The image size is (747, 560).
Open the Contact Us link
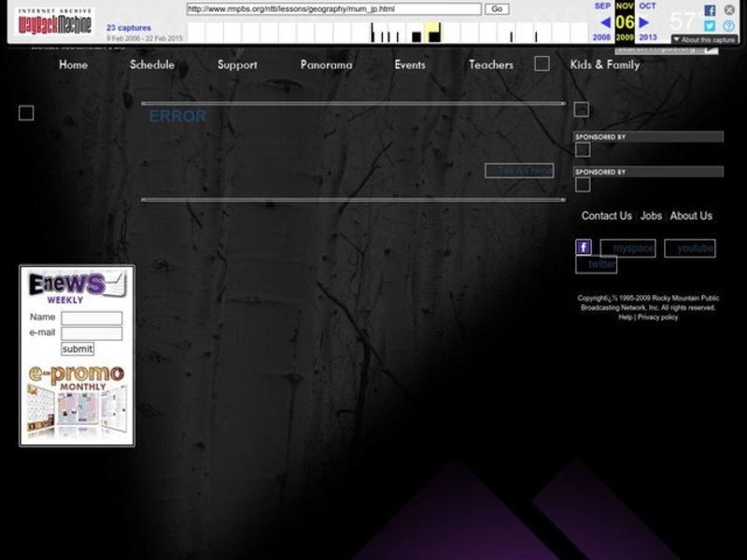click(607, 216)
